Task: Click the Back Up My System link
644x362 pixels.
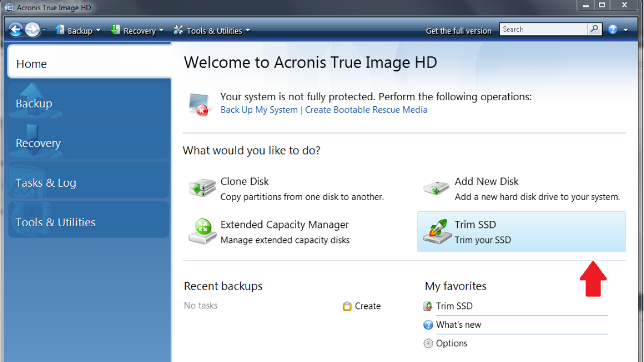Action: point(259,110)
